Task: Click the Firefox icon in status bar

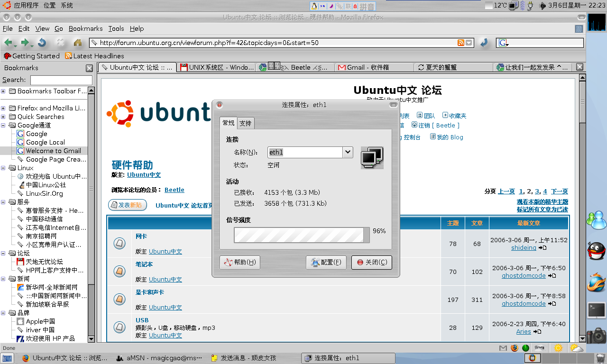Action: (515, 348)
